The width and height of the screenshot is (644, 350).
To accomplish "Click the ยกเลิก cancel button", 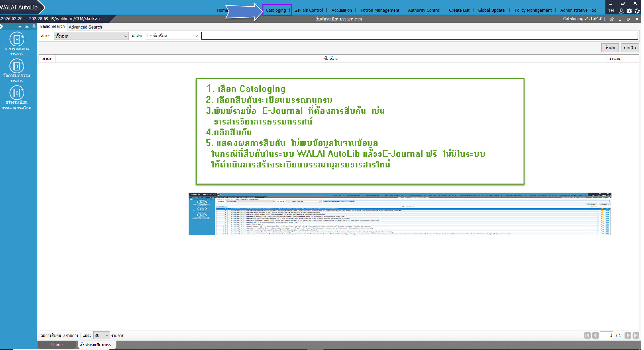I will pyautogui.click(x=630, y=48).
